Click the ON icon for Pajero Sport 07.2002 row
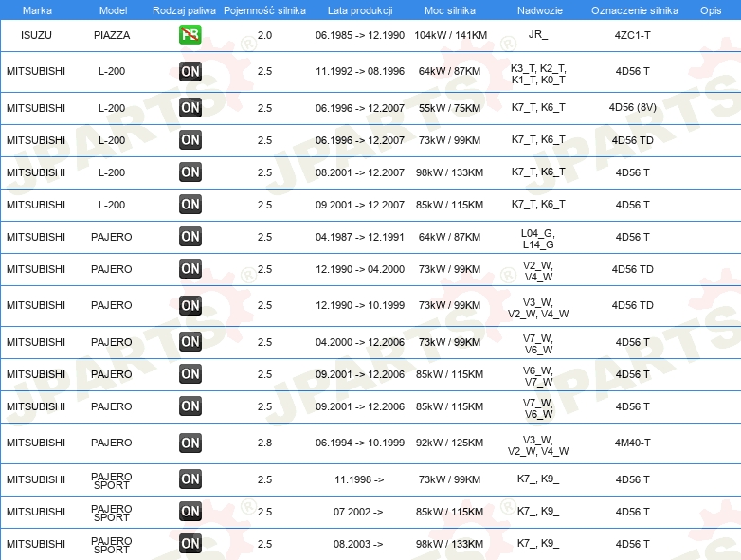741x560 pixels. click(x=190, y=512)
